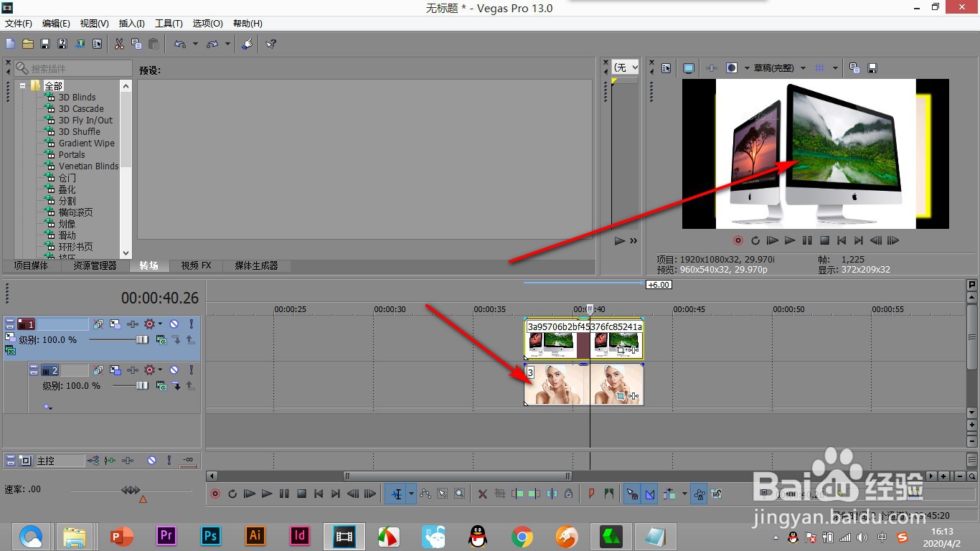980x551 pixels.
Task: Open track 2 track motion icon
Action: pos(115,370)
